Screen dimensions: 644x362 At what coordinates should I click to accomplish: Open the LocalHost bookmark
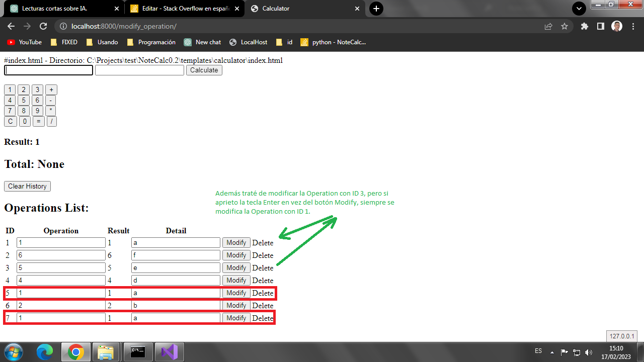coord(248,42)
